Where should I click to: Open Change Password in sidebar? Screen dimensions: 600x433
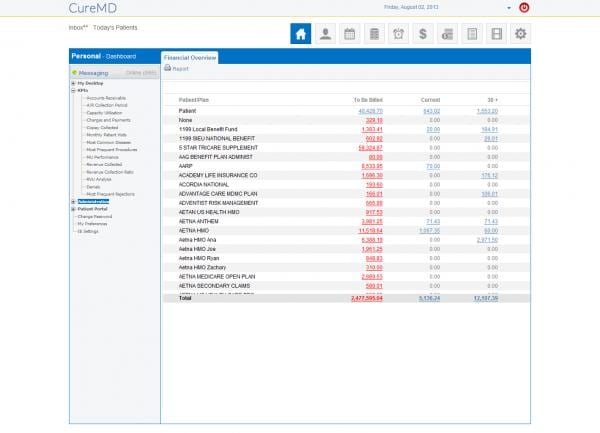tap(95, 216)
